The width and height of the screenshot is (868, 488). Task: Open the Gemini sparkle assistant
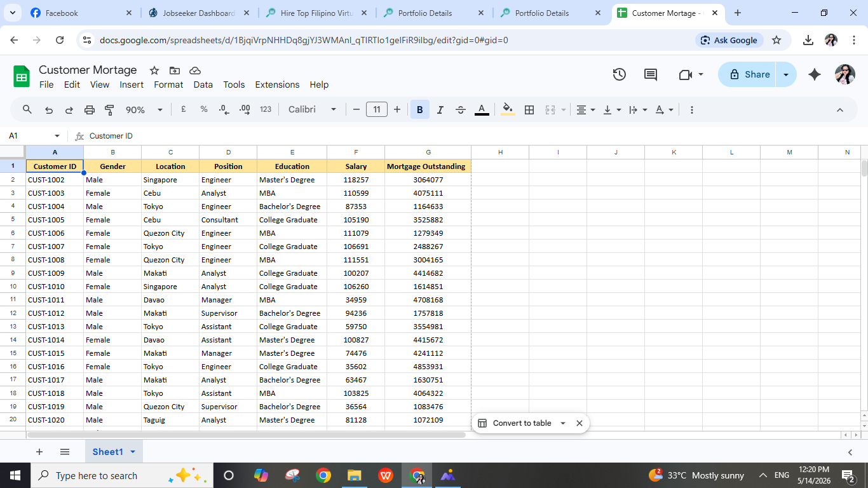tap(815, 74)
